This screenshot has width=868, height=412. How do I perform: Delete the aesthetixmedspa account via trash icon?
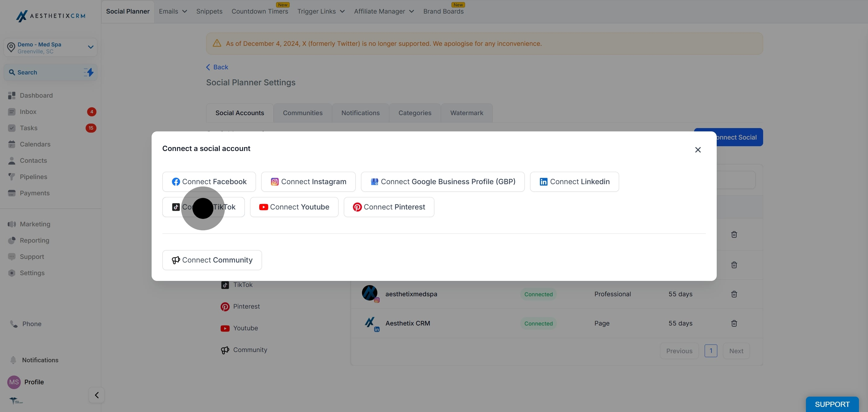tap(734, 294)
